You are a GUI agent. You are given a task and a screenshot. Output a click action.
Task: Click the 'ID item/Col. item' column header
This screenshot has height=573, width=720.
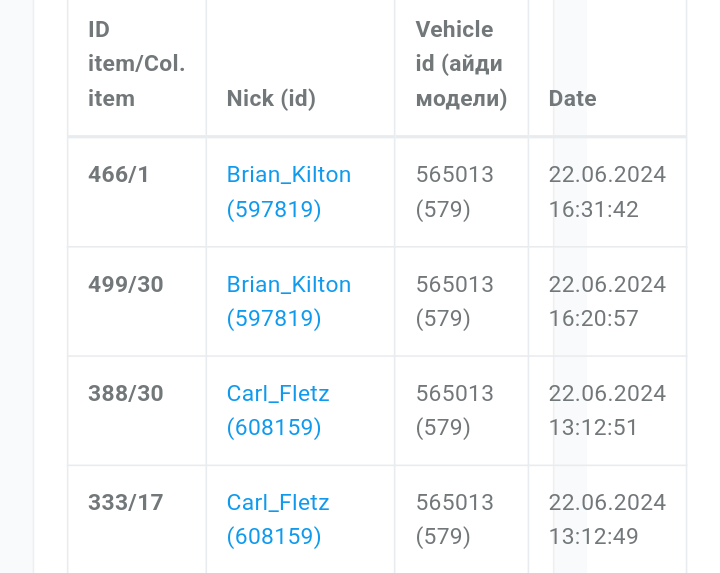(x=136, y=65)
